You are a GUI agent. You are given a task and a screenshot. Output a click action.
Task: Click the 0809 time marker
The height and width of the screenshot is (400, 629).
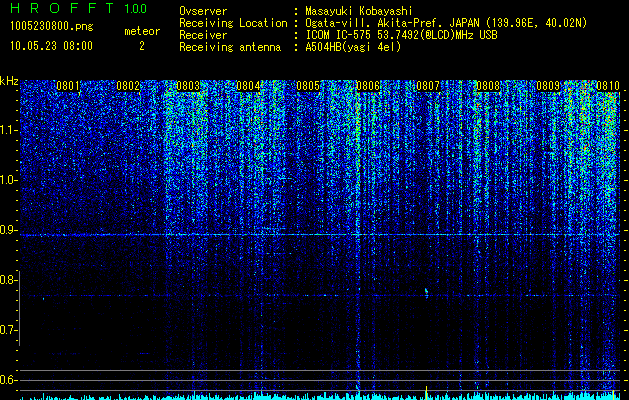(x=548, y=86)
